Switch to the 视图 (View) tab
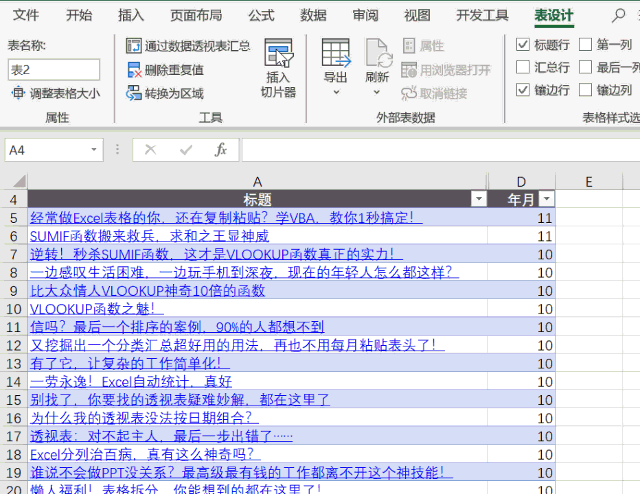Viewport: 640px width, 494px height. point(417,16)
